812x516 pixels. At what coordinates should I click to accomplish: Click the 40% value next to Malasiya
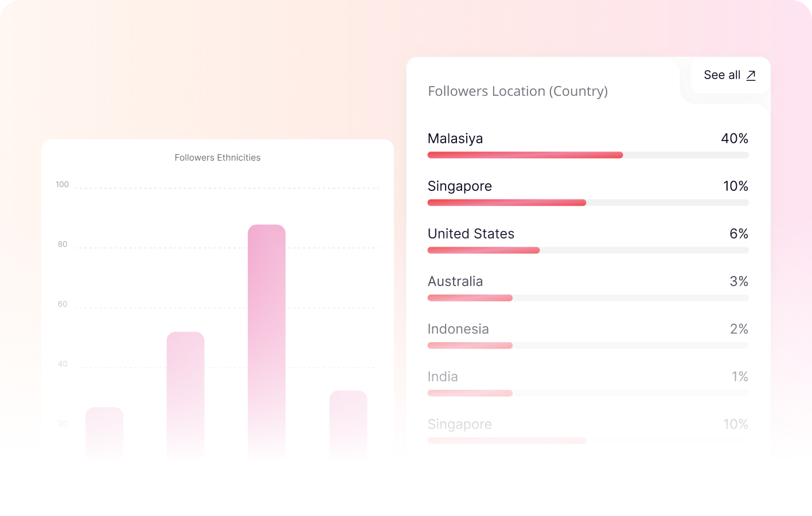point(735,139)
